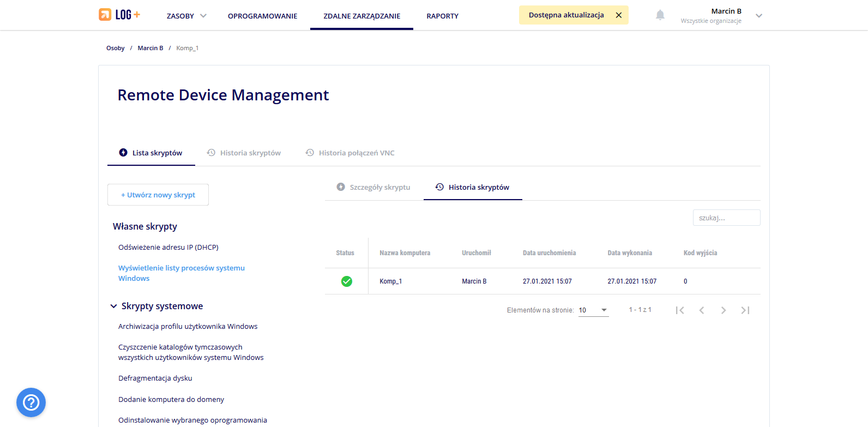
Task: Jump to the last results page
Action: click(x=745, y=310)
